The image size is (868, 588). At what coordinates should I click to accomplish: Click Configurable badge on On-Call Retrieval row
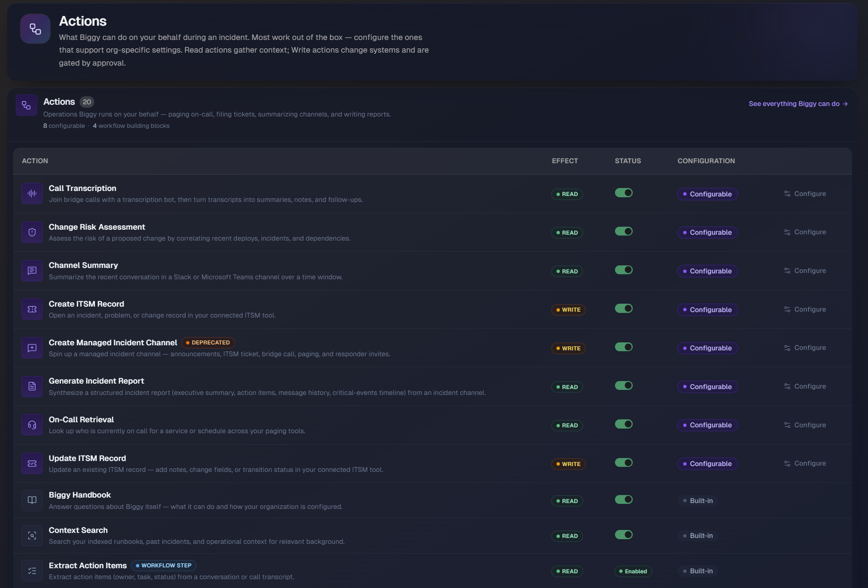pos(707,425)
